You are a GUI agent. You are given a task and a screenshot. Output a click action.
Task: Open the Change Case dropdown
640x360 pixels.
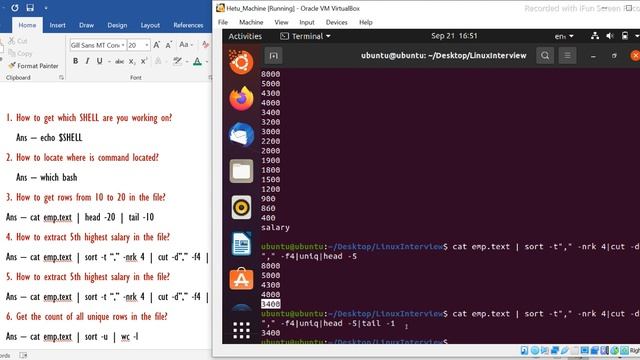click(186, 45)
